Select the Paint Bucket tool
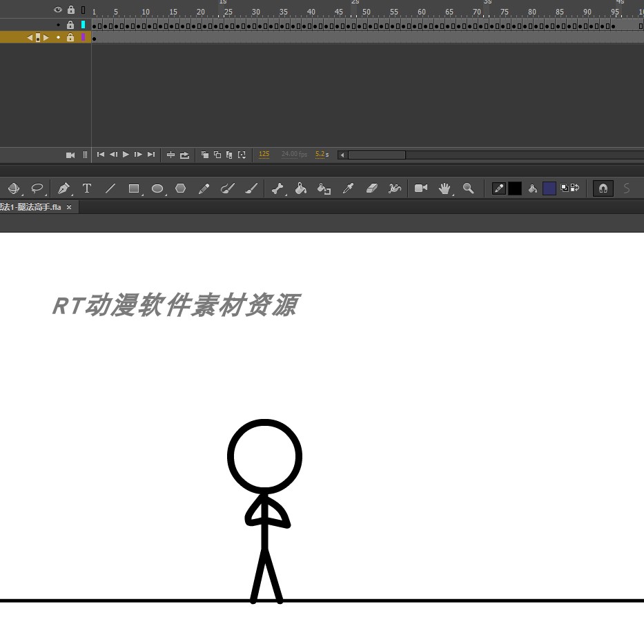Viewport: 644px width, 644px height. coord(301,188)
